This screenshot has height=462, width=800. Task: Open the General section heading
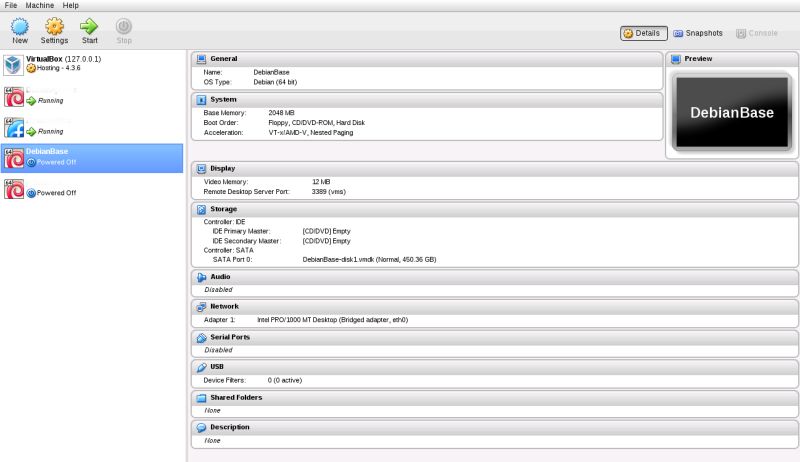tap(224, 59)
